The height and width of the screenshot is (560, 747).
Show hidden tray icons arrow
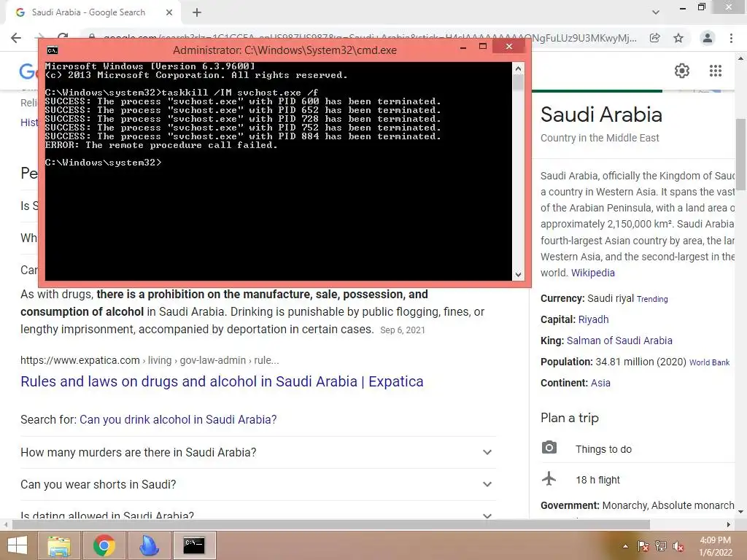[625, 546]
